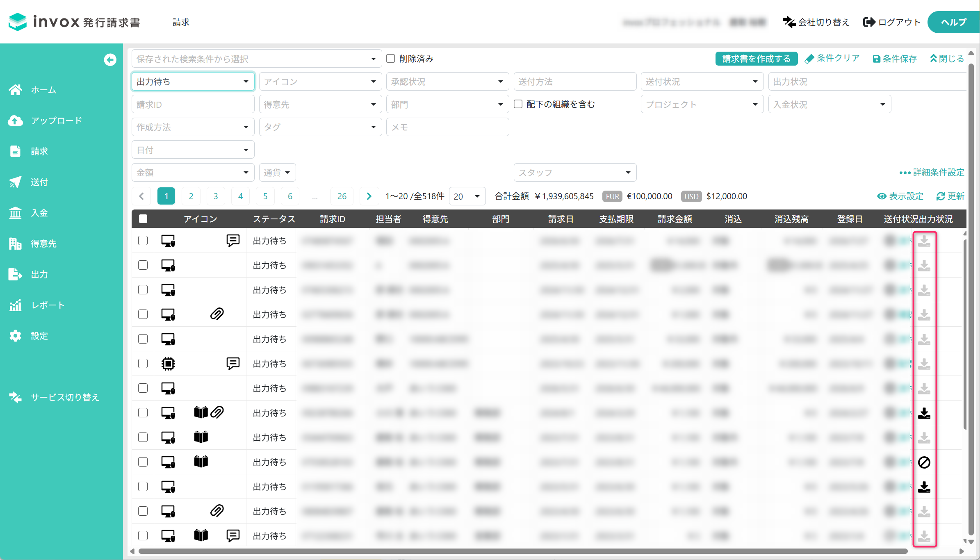Open アップロード in the sidebar
Viewport: 980px width, 560px height.
[45, 121]
